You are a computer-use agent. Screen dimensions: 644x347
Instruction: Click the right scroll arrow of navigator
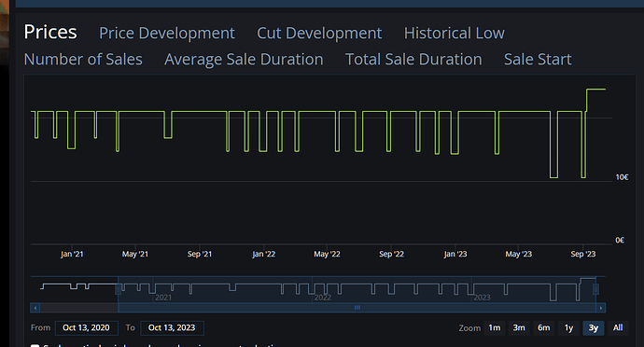pyautogui.click(x=601, y=308)
